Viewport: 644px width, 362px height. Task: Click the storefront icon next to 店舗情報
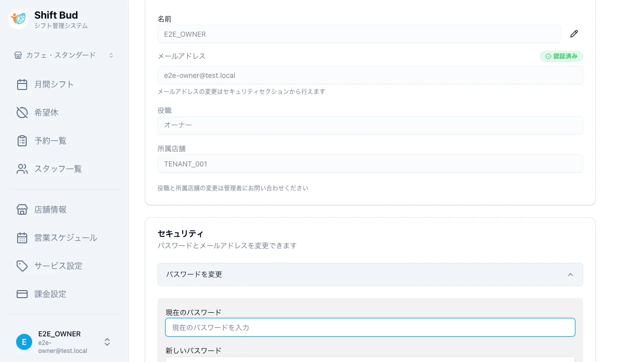pyautogui.click(x=22, y=210)
